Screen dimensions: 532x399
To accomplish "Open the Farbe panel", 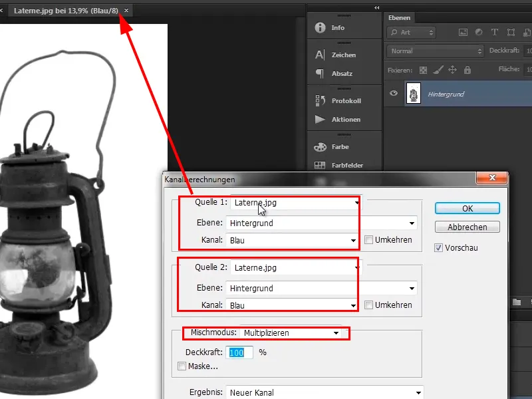I will coord(340,147).
